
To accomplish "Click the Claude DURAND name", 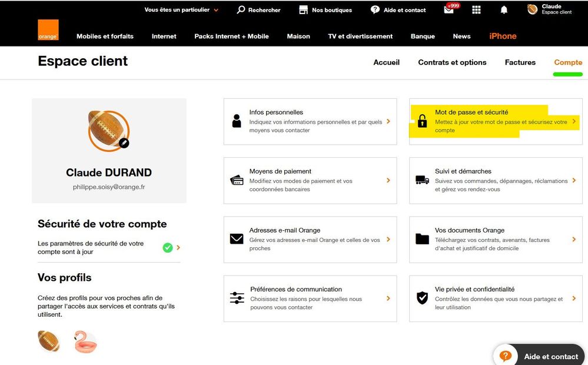I will pyautogui.click(x=109, y=172).
